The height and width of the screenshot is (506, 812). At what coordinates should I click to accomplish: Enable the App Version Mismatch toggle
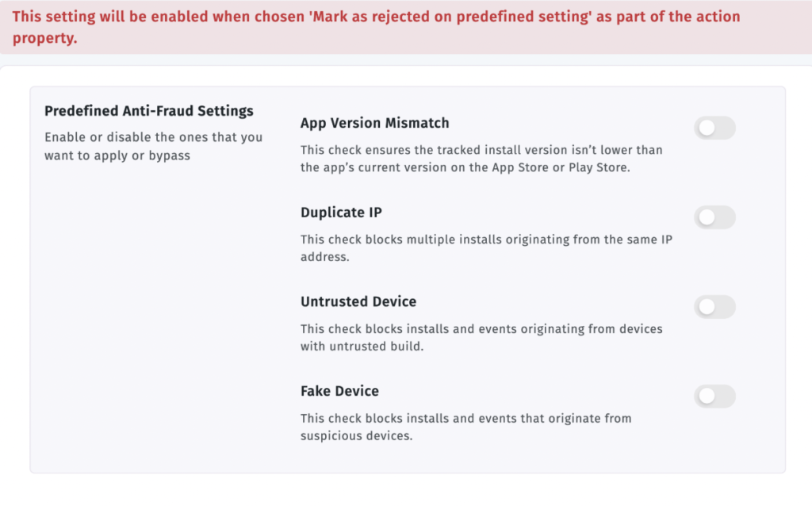(714, 128)
